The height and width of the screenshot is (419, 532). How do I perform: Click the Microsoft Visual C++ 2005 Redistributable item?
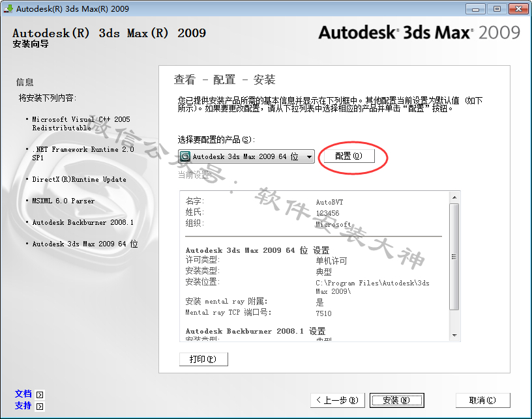[81, 123]
